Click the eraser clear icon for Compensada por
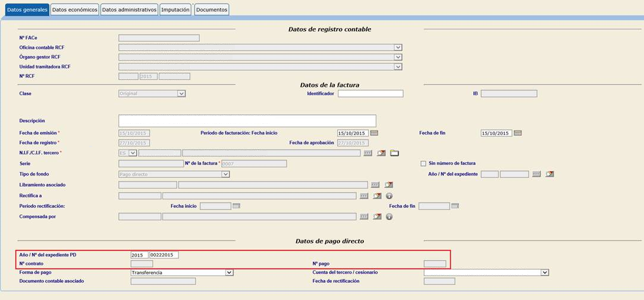The image size is (644, 300). click(378, 217)
